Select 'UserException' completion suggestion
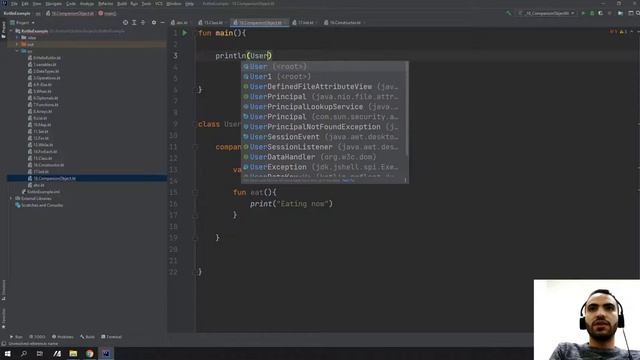This screenshot has width=640, height=360. (324, 167)
